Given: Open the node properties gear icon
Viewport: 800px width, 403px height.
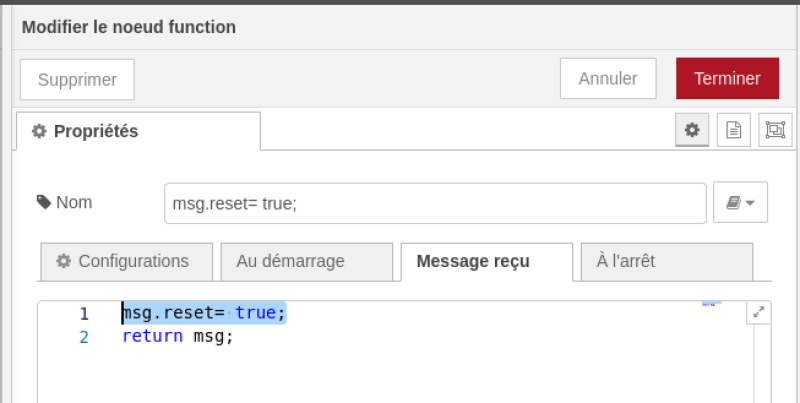Looking at the screenshot, I should 691,130.
